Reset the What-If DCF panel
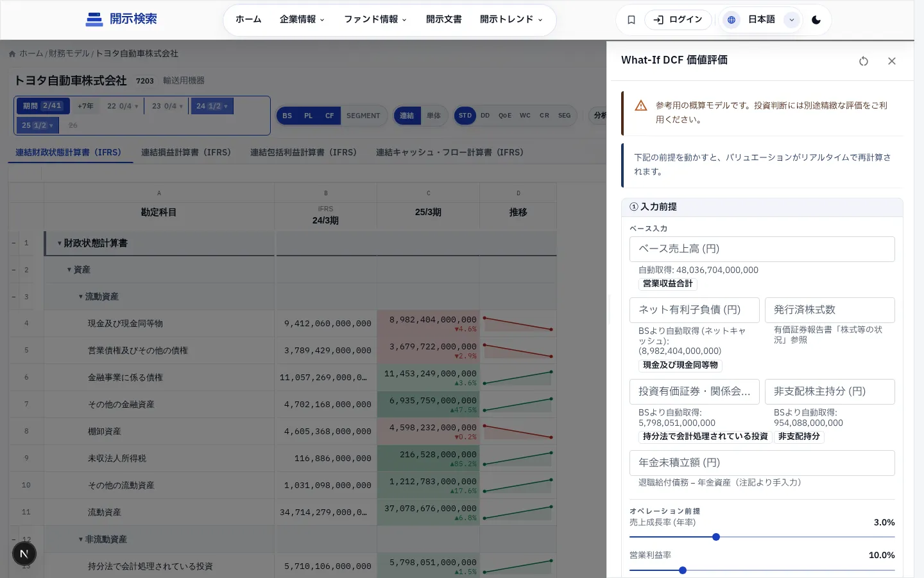Image resolution: width=924 pixels, height=578 pixels. click(864, 61)
